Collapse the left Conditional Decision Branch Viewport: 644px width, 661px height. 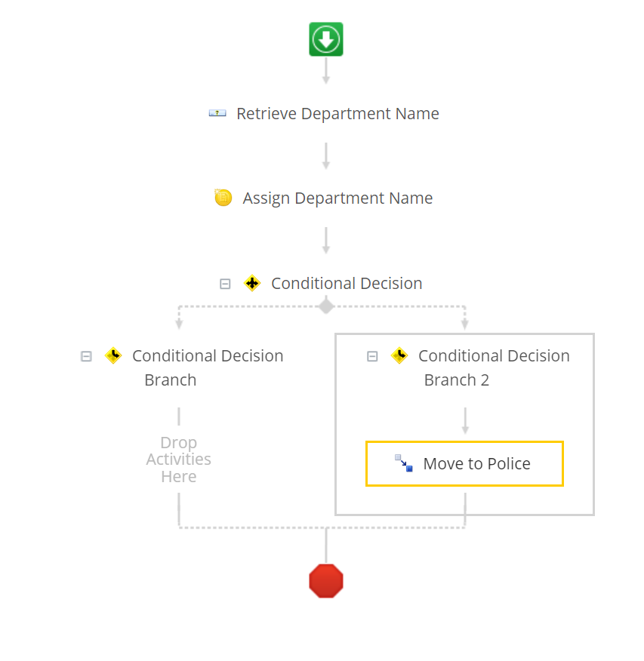(x=86, y=356)
